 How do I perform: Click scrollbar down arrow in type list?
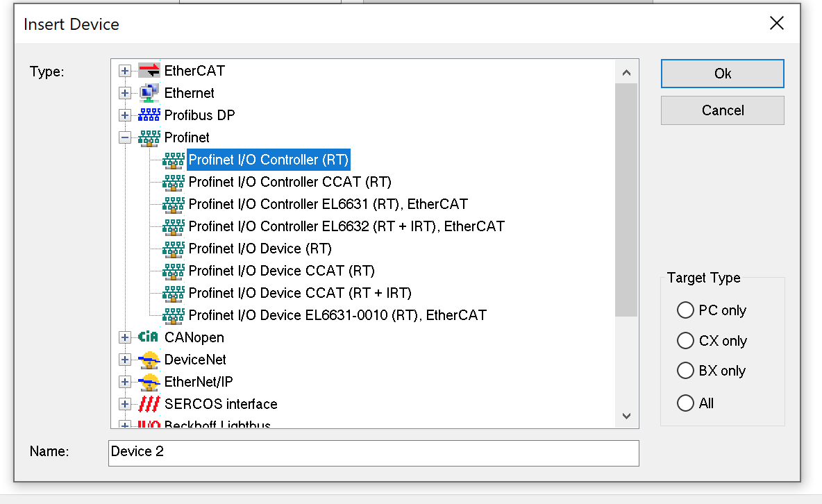pyautogui.click(x=626, y=416)
